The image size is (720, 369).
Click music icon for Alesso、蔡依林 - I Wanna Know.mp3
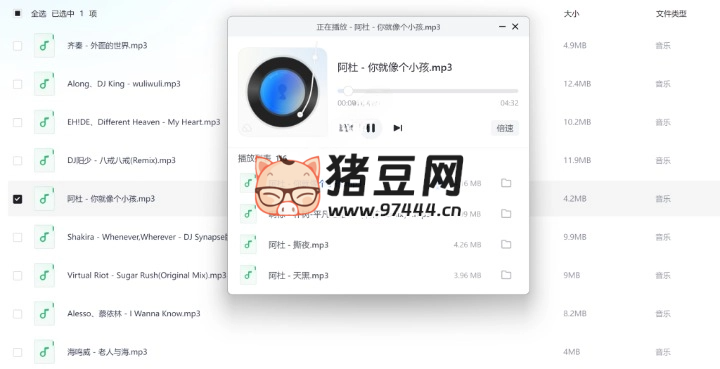45,313
